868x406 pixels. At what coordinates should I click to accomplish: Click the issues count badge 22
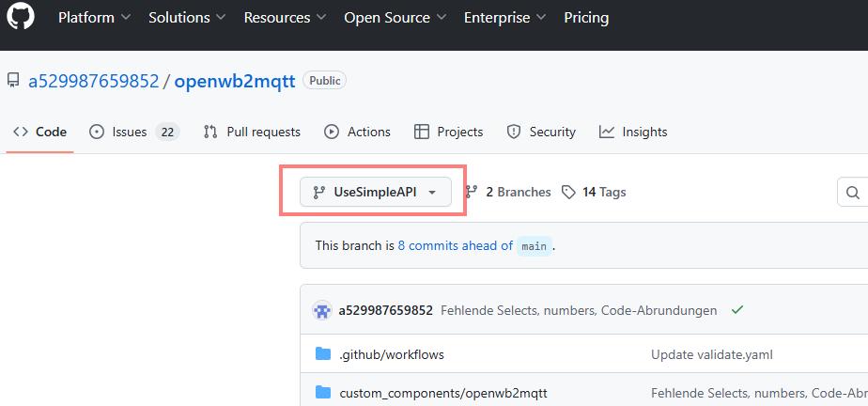[168, 132]
